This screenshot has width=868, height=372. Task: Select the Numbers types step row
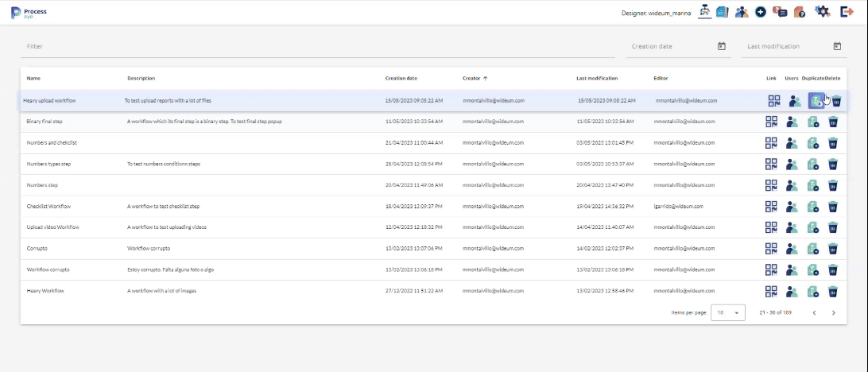point(238,164)
